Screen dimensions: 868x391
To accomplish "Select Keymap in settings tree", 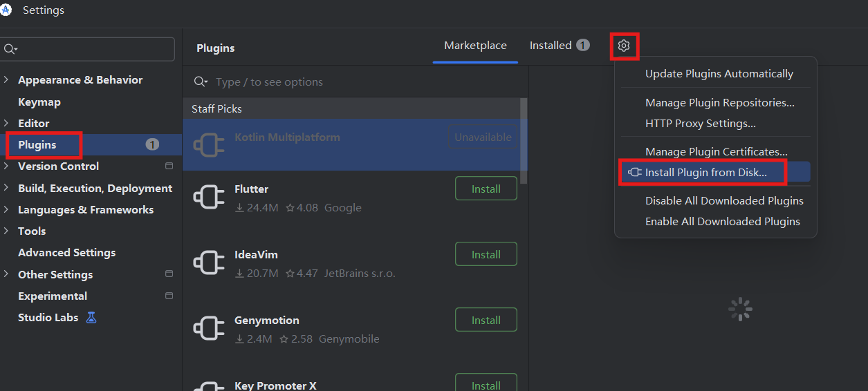I will click(39, 102).
